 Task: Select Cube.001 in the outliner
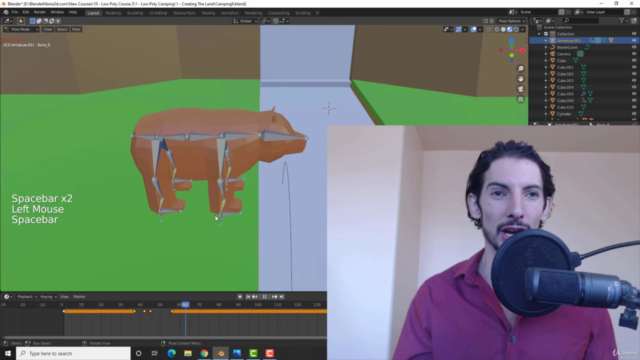pyautogui.click(x=565, y=67)
